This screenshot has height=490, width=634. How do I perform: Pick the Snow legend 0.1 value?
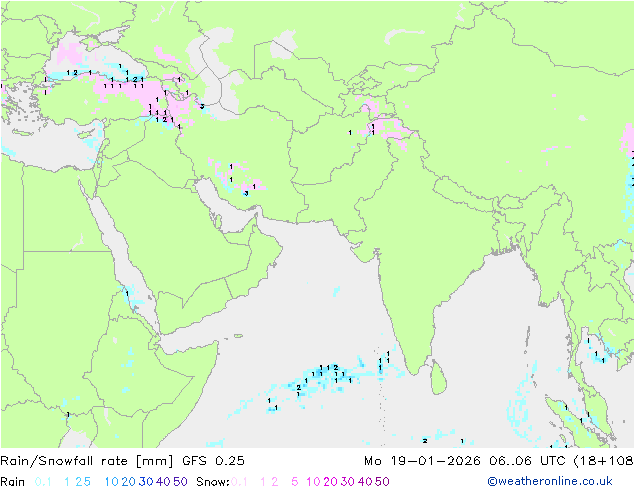239,482
